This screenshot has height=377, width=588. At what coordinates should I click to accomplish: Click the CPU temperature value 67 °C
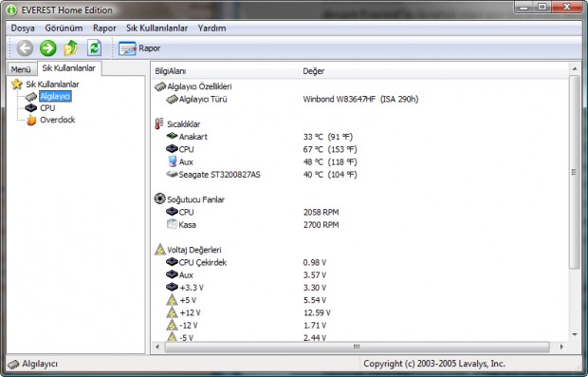click(330, 149)
